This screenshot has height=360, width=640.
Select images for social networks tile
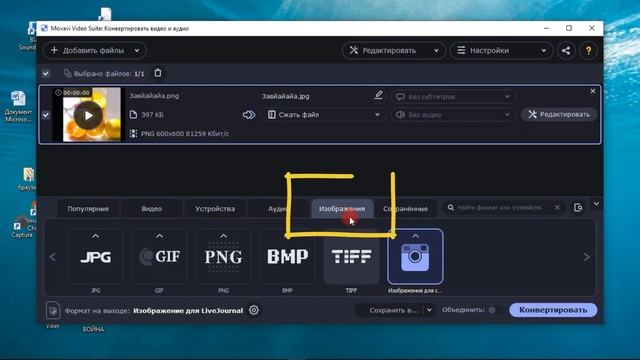click(x=415, y=257)
